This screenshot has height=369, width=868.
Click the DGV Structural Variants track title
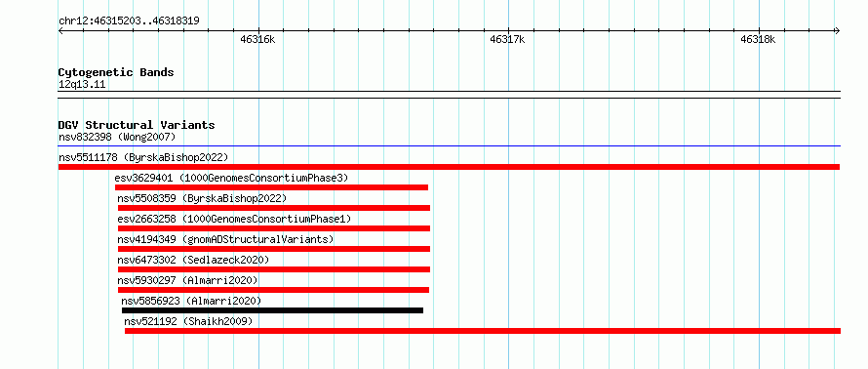[x=137, y=125]
